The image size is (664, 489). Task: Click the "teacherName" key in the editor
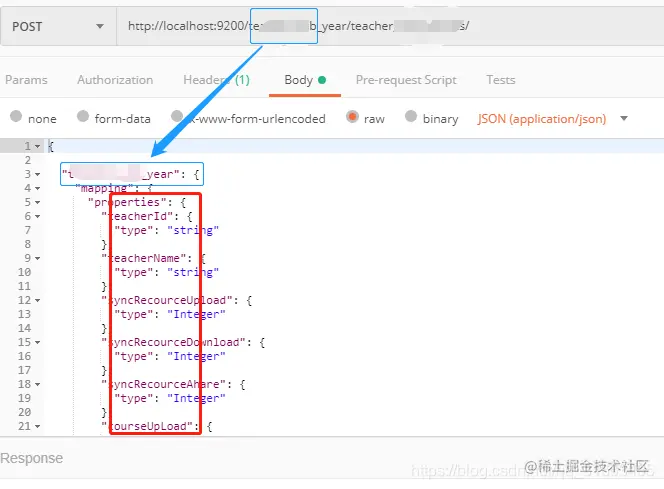click(144, 258)
